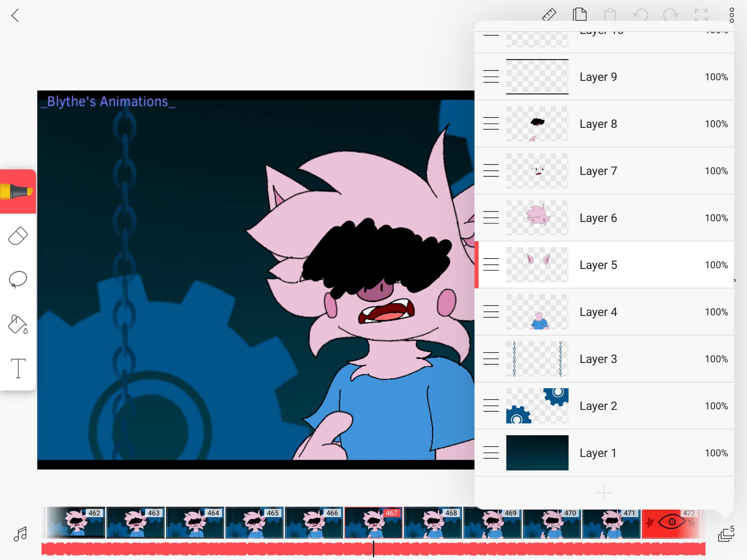The width and height of the screenshot is (747, 560).
Task: Select Layer 1 background gradient thumbnail
Action: pos(537,453)
